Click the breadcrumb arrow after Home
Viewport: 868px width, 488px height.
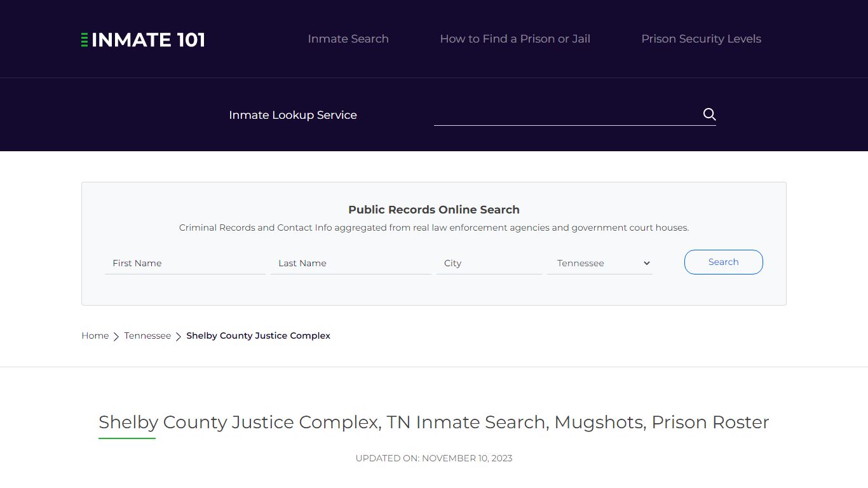point(116,336)
